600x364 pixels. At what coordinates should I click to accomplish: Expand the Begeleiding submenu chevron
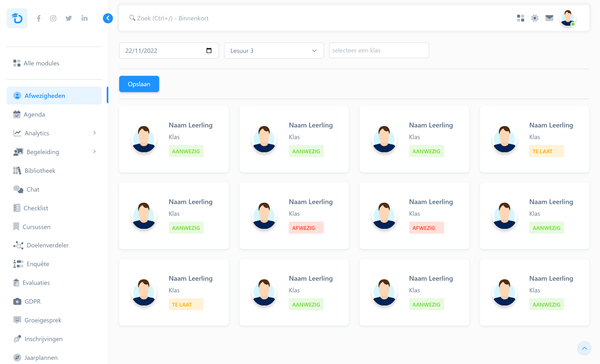click(95, 152)
